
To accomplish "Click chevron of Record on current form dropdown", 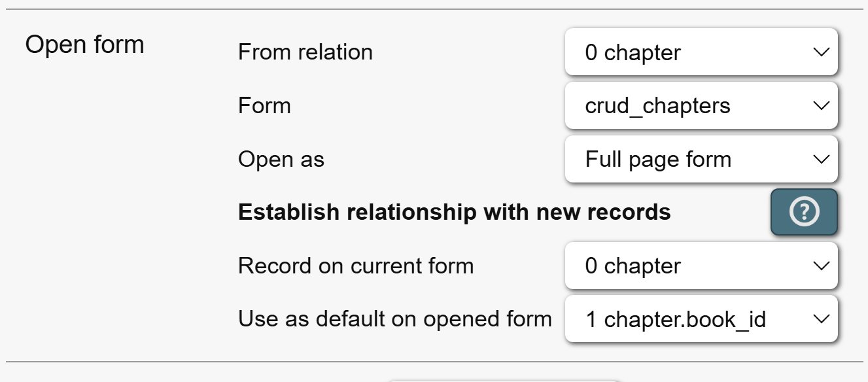I will click(820, 266).
